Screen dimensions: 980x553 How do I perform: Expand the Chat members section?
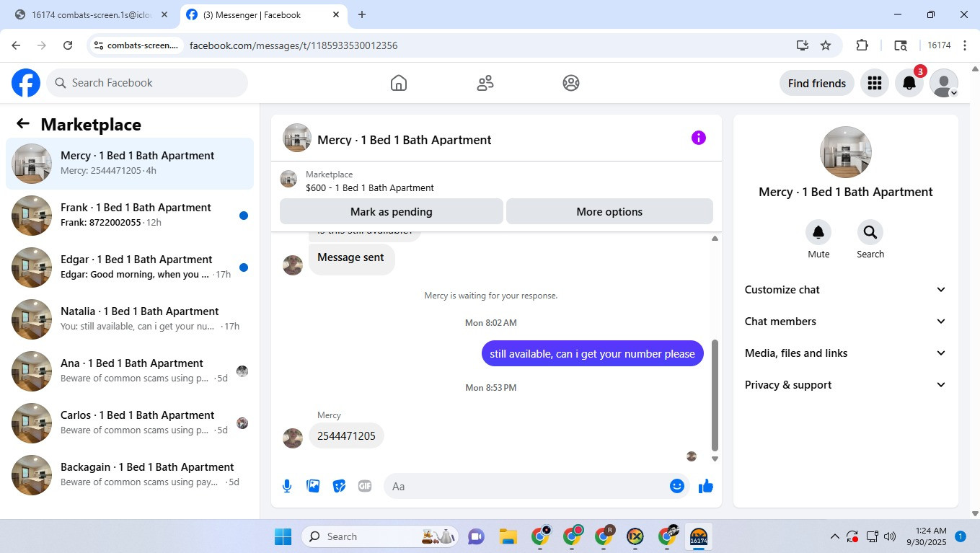click(846, 322)
